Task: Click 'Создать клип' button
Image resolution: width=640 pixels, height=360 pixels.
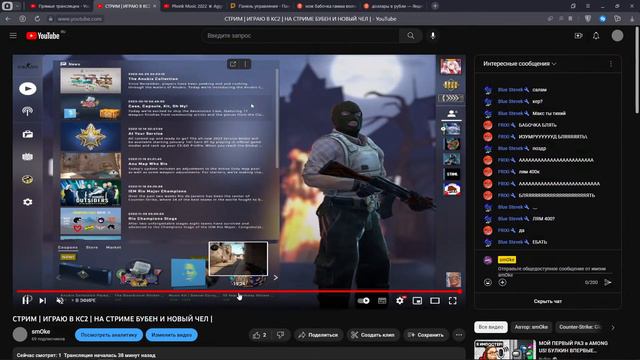Action: tap(373, 335)
